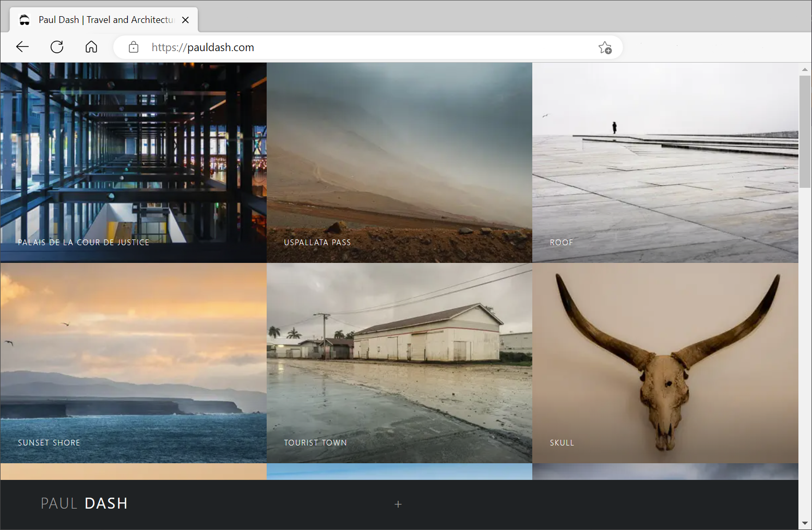Reload the page with refresh icon
The height and width of the screenshot is (530, 812).
(x=57, y=47)
